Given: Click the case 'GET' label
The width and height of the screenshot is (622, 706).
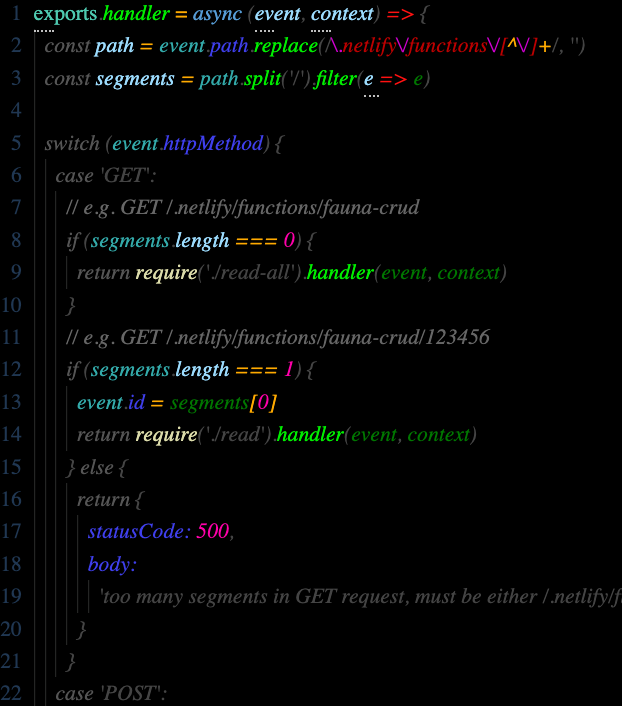Looking at the screenshot, I should click(x=105, y=176).
